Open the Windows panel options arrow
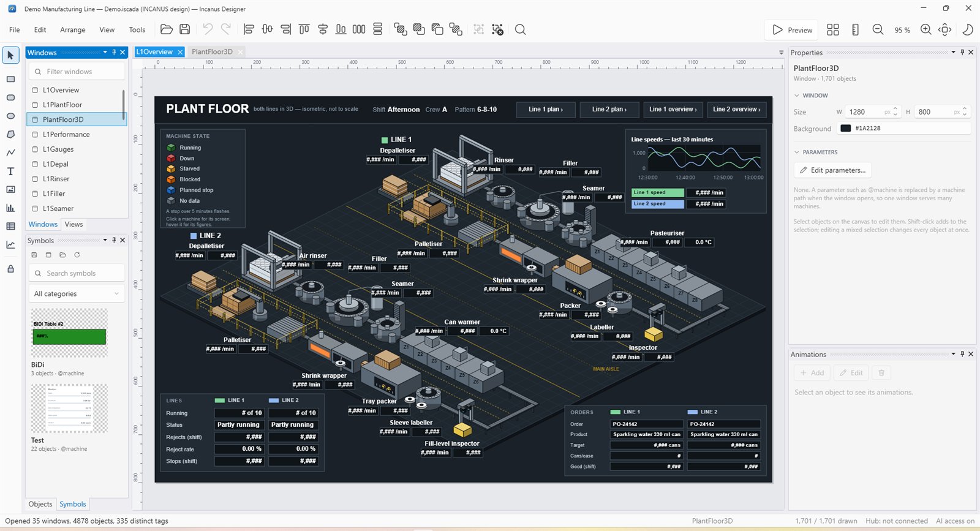The height and width of the screenshot is (531, 980). 105,52
